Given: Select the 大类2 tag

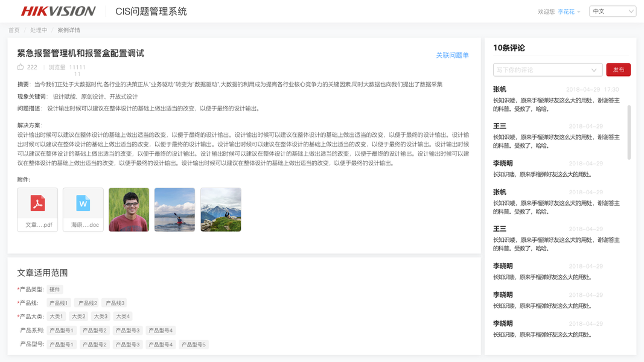Looking at the screenshot, I should [78, 316].
